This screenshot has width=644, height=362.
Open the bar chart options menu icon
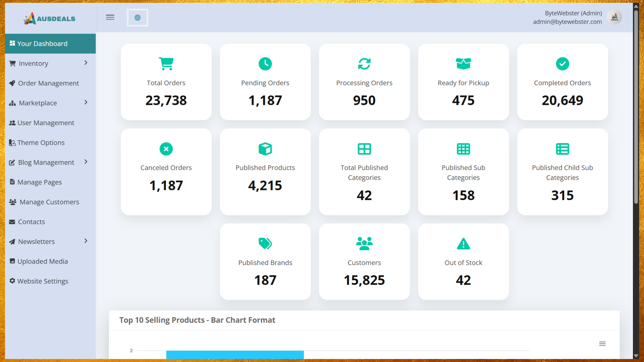(602, 344)
